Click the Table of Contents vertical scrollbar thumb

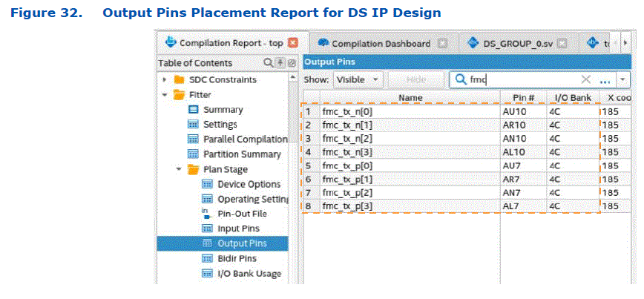pos(293,112)
